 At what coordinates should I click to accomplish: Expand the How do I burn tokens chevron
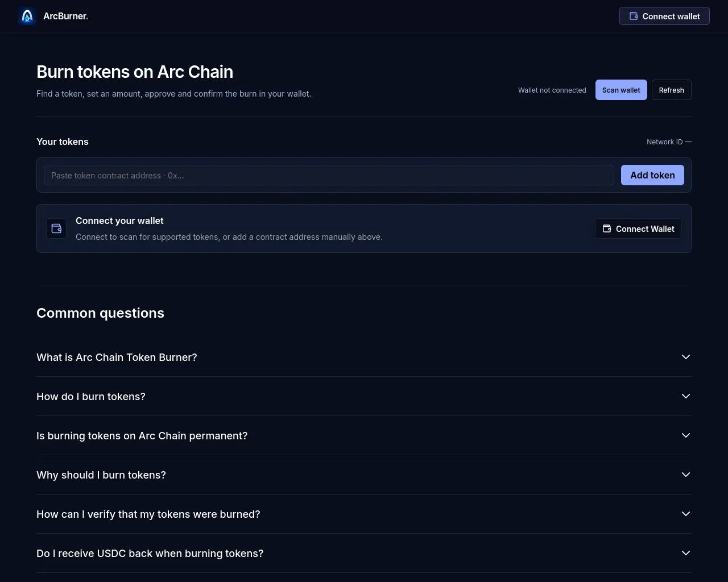[686, 396]
